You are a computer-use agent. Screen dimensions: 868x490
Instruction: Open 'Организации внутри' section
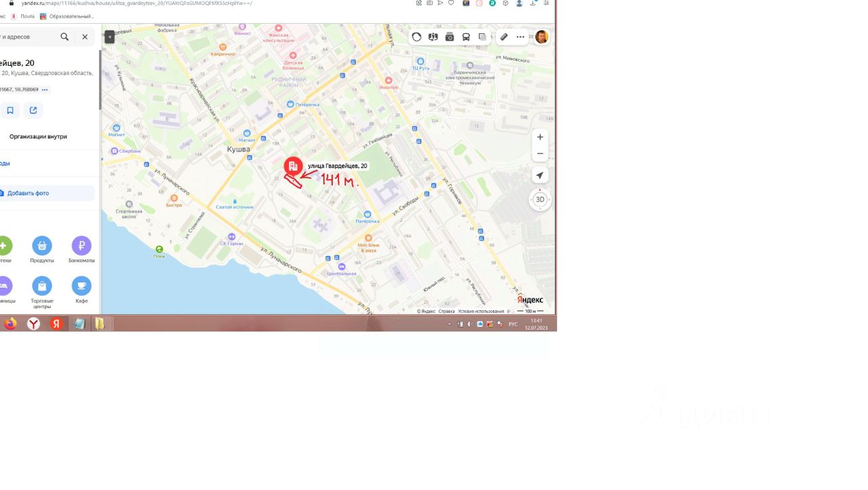(38, 136)
